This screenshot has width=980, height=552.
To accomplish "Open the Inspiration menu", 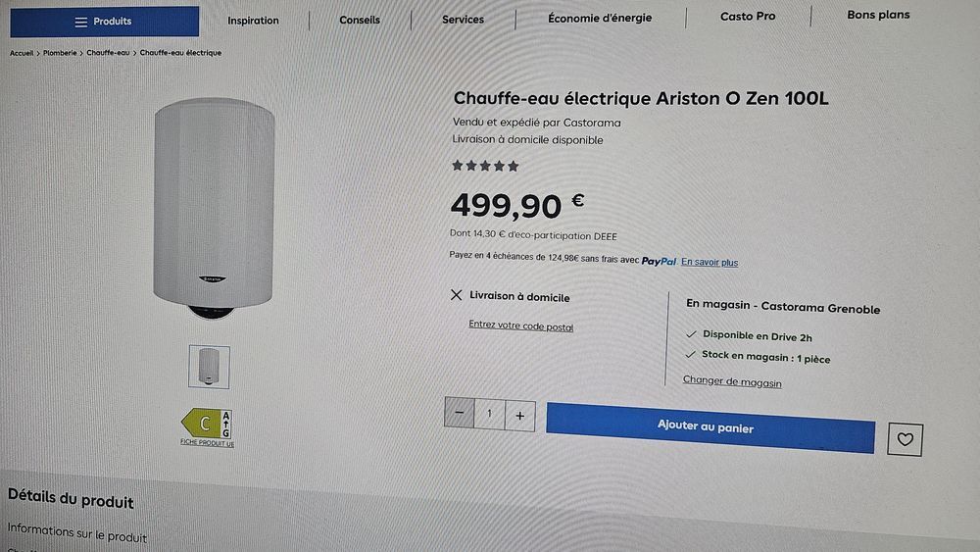I will 253,21.
